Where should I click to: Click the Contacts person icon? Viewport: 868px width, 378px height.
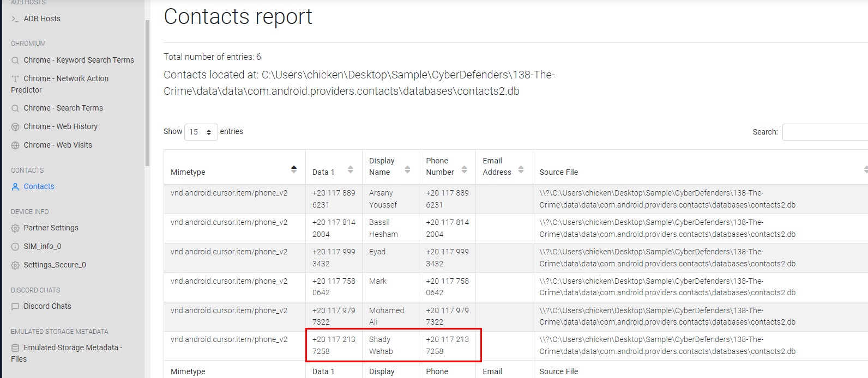15,187
